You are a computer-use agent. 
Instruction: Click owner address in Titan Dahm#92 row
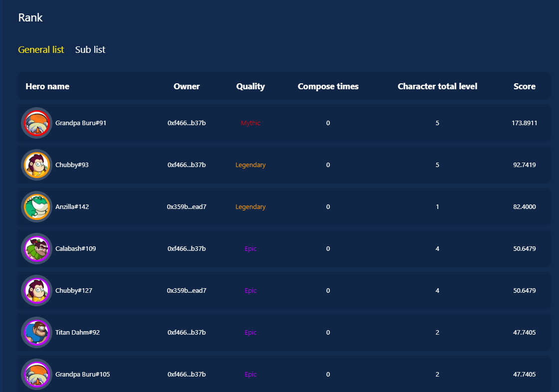click(186, 333)
